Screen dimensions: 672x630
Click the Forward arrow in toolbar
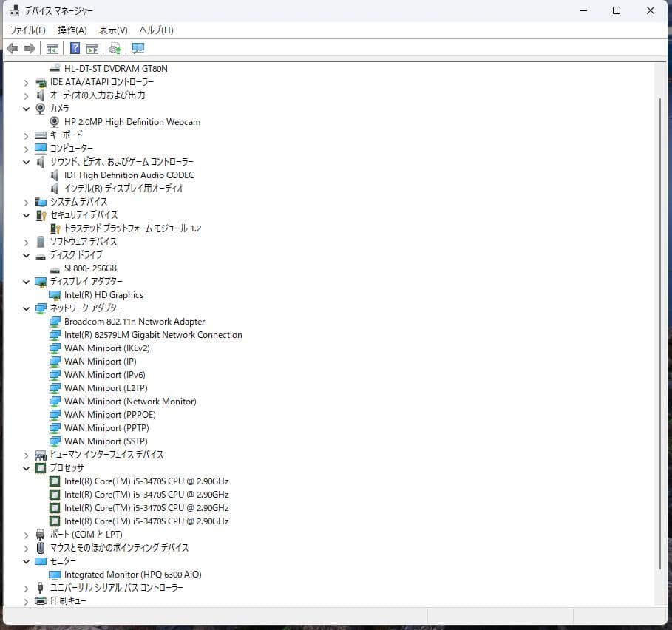tap(30, 49)
